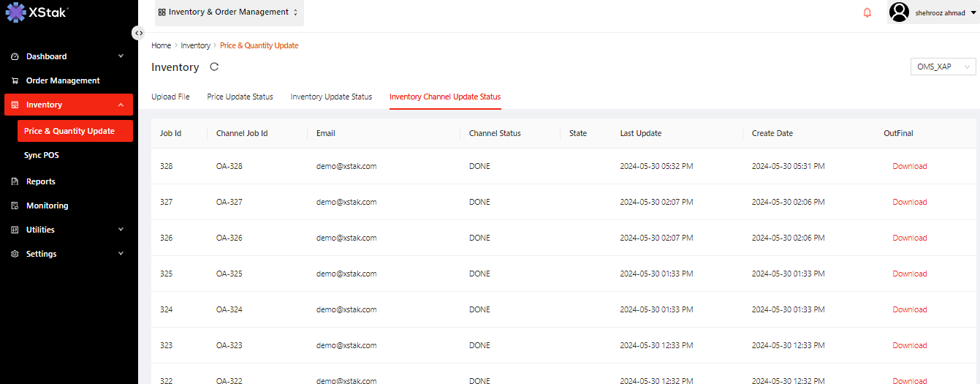Switch to the Upload File tab
The height and width of the screenshot is (384, 980).
[x=170, y=97]
